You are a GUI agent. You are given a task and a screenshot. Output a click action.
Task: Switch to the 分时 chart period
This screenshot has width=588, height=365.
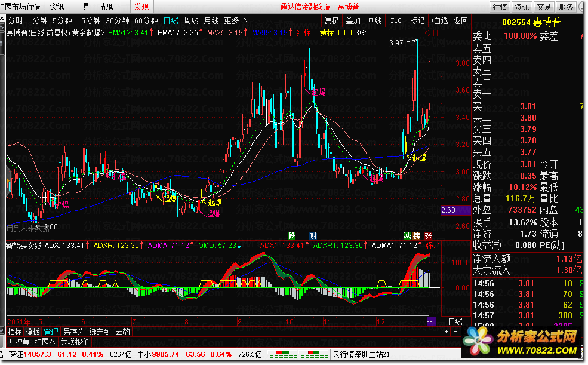tap(16, 21)
